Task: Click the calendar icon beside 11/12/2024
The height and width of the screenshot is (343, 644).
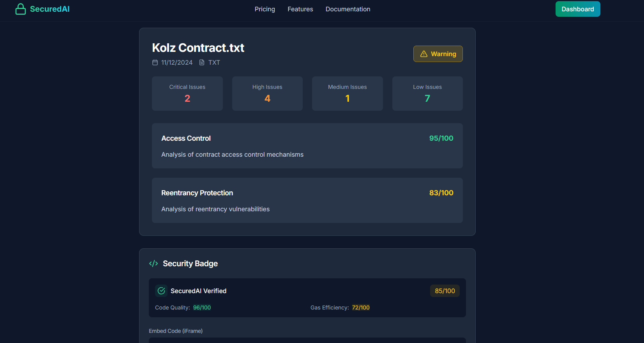Action: tap(155, 62)
